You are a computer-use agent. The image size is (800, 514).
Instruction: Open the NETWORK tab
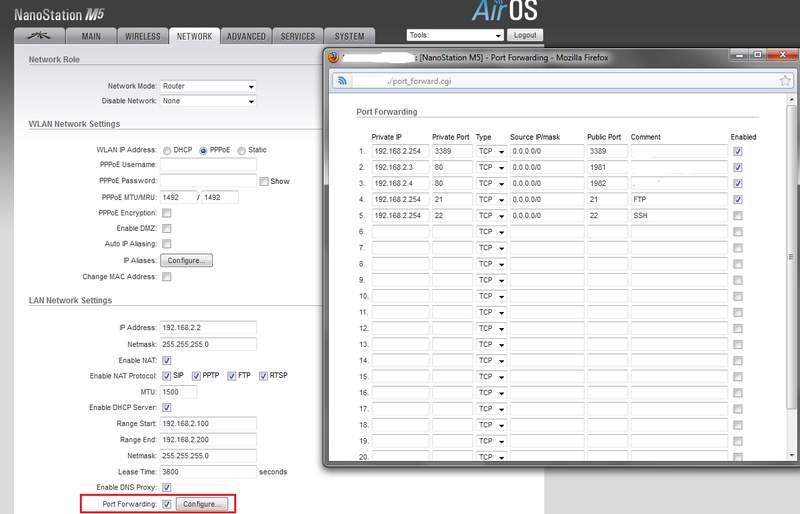(194, 36)
